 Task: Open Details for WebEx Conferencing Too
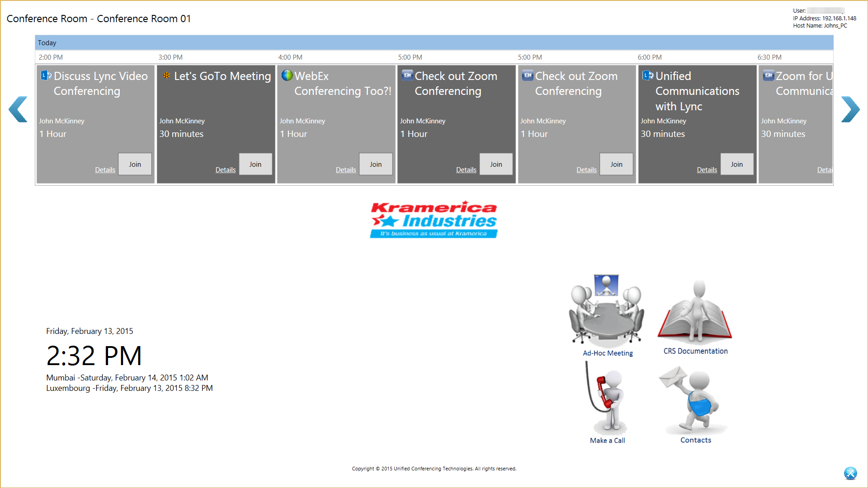[346, 170]
